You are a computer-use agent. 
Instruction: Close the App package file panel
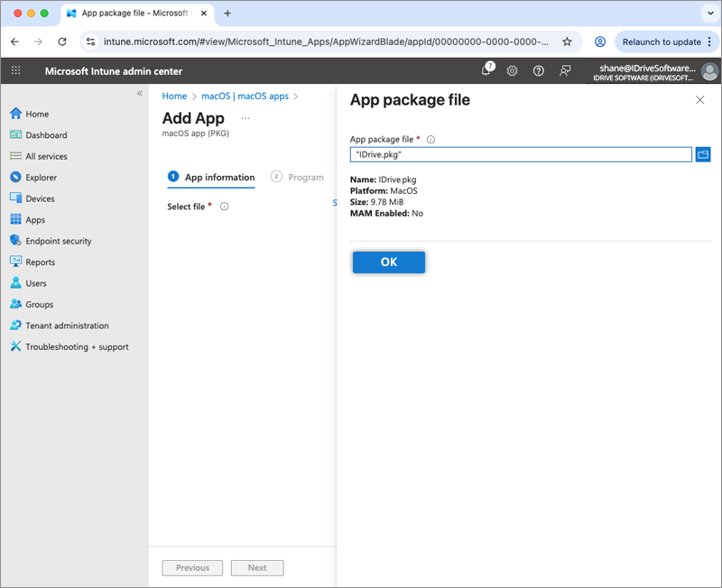point(699,100)
